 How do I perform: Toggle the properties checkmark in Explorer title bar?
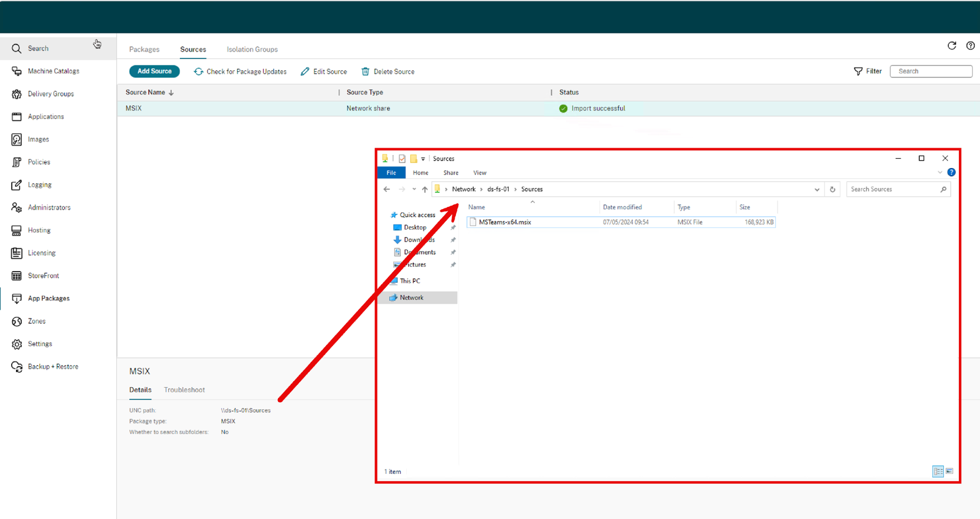pos(402,159)
